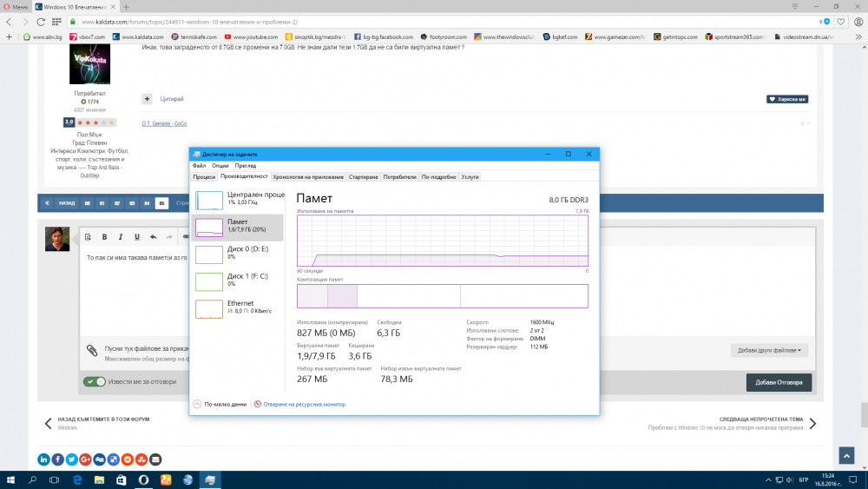Go to first page double-arrow in pagination
This screenshot has height=489, width=868.
point(47,203)
